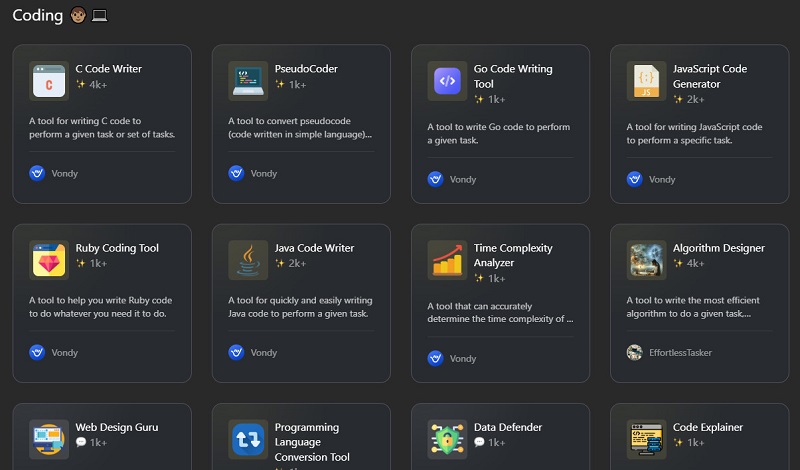This screenshot has width=800, height=470.
Task: Click Vondy avatar on PseudoCoder card
Action: [236, 174]
